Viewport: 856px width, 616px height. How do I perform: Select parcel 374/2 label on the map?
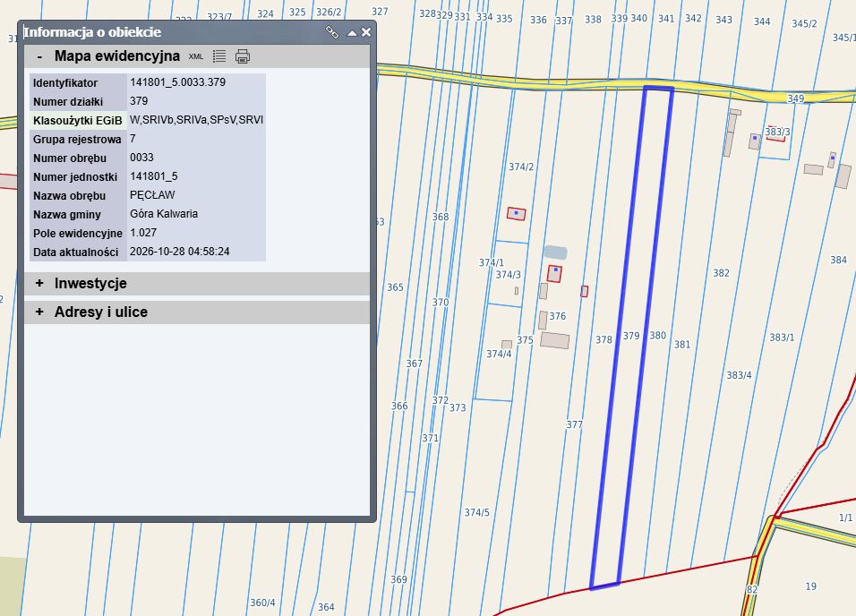click(521, 167)
